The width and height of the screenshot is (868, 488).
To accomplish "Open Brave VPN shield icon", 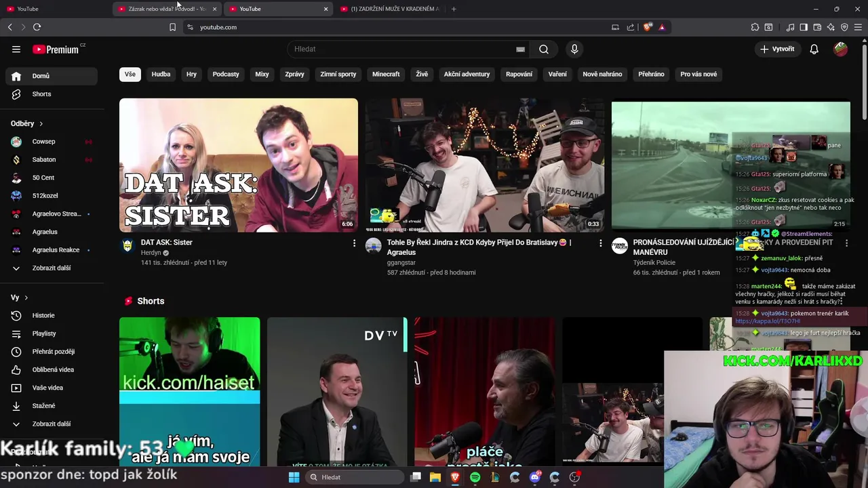I will pos(844,27).
